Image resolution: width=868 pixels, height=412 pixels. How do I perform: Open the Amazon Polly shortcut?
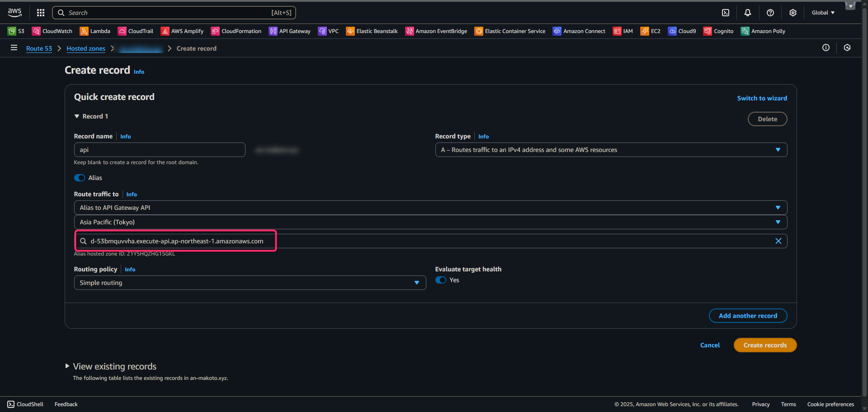[763, 31]
